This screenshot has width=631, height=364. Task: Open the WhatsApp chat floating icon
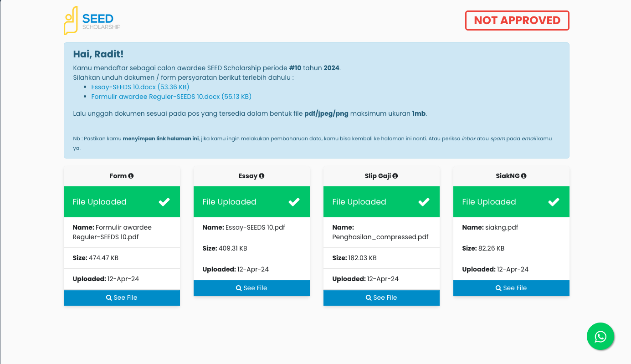click(x=600, y=336)
